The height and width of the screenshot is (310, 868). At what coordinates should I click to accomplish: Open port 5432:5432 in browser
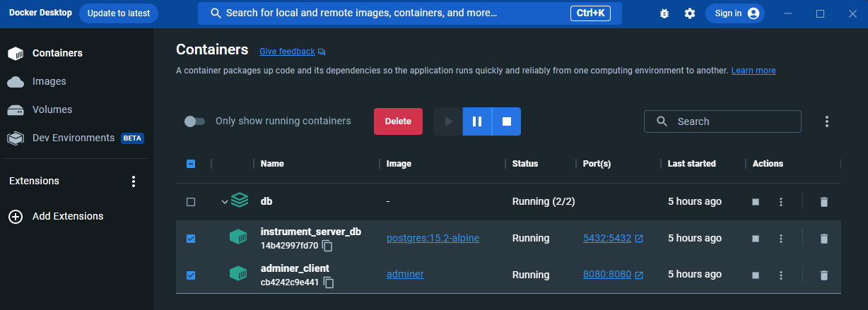coord(613,238)
